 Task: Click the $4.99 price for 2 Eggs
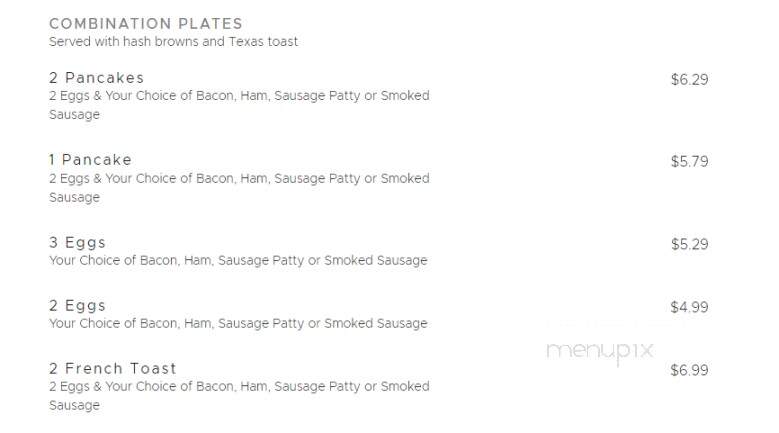690,307
